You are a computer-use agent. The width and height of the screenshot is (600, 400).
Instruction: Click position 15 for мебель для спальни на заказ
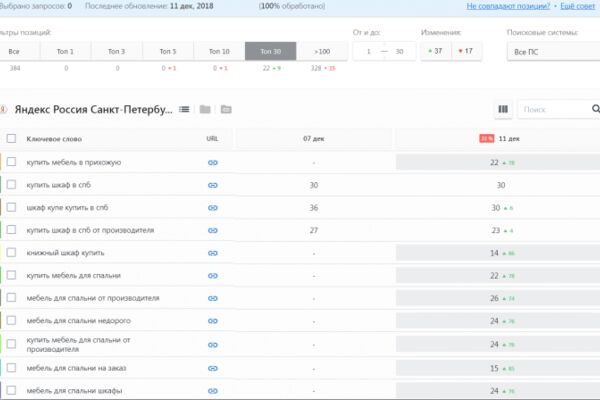[494, 368]
